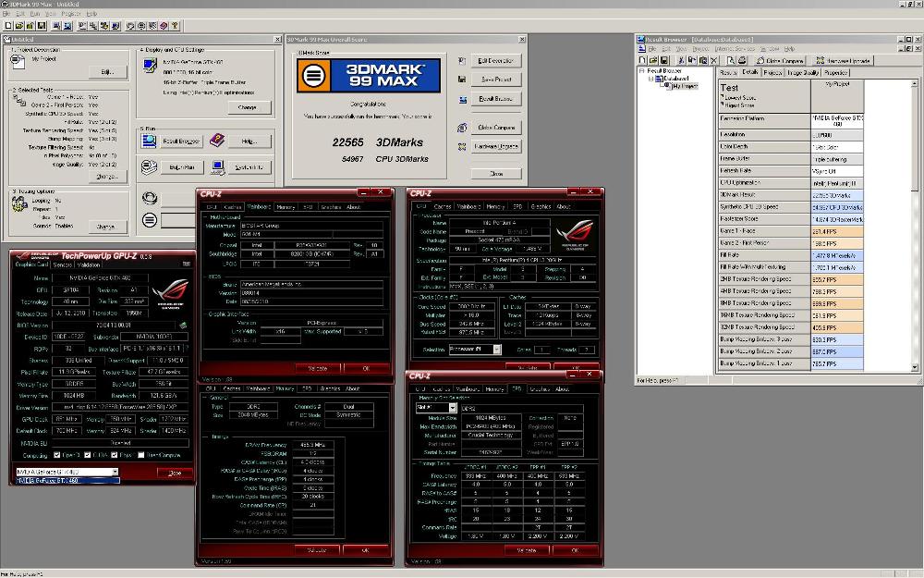Image resolution: width=924 pixels, height=578 pixels.
Task: Collapse the Result Browser root tree node
Action: click(x=642, y=71)
